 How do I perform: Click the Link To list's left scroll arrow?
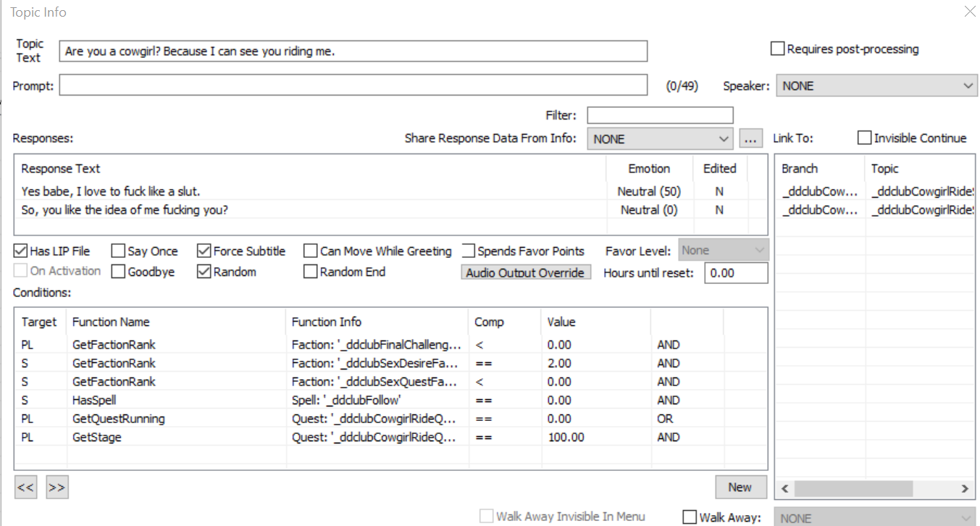pos(785,489)
